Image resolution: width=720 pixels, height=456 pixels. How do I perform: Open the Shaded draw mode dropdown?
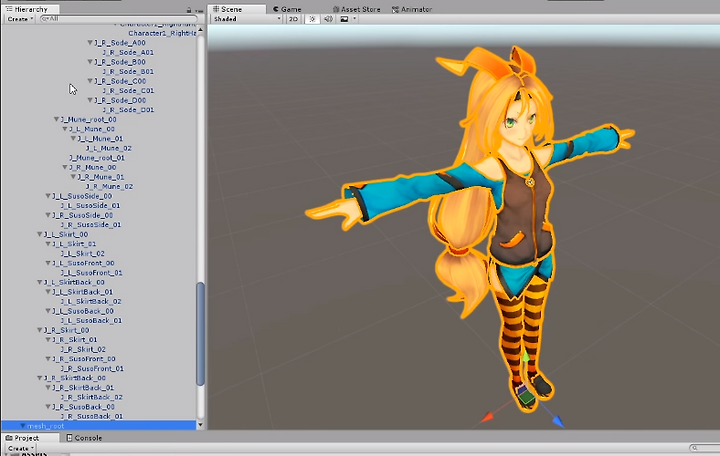click(247, 19)
